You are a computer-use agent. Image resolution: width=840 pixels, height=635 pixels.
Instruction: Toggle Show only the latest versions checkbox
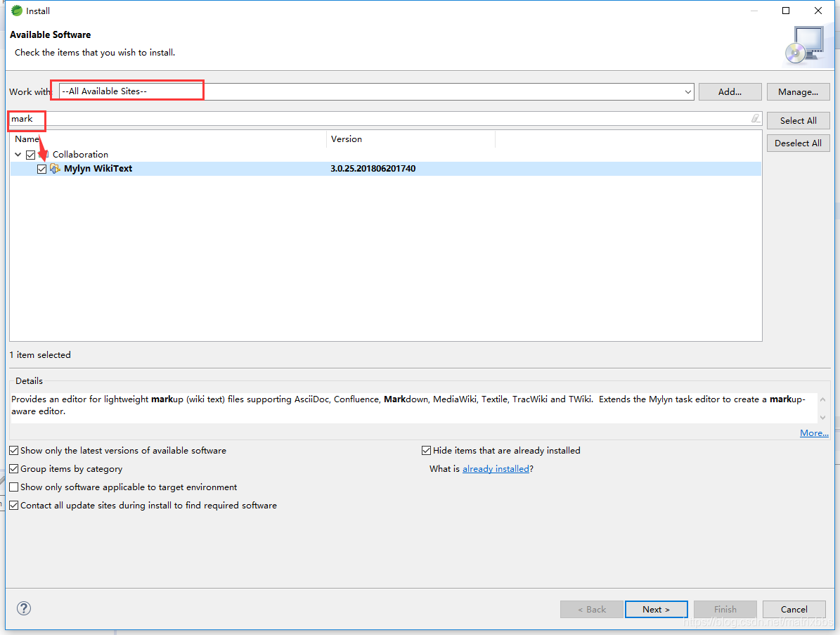14,451
